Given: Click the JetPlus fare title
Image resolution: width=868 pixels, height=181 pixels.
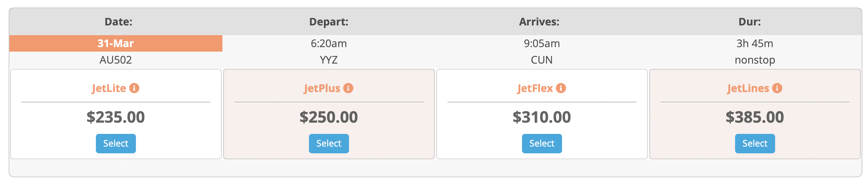Looking at the screenshot, I should point(322,88).
